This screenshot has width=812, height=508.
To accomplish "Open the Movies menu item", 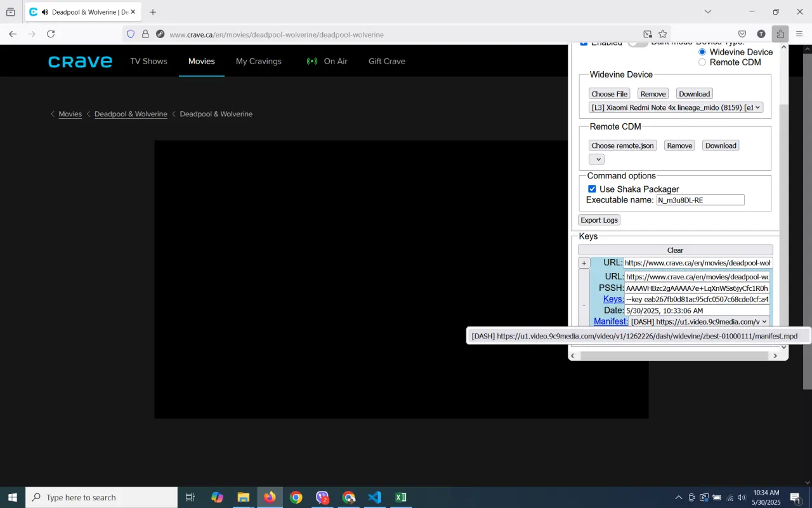I will (202, 62).
